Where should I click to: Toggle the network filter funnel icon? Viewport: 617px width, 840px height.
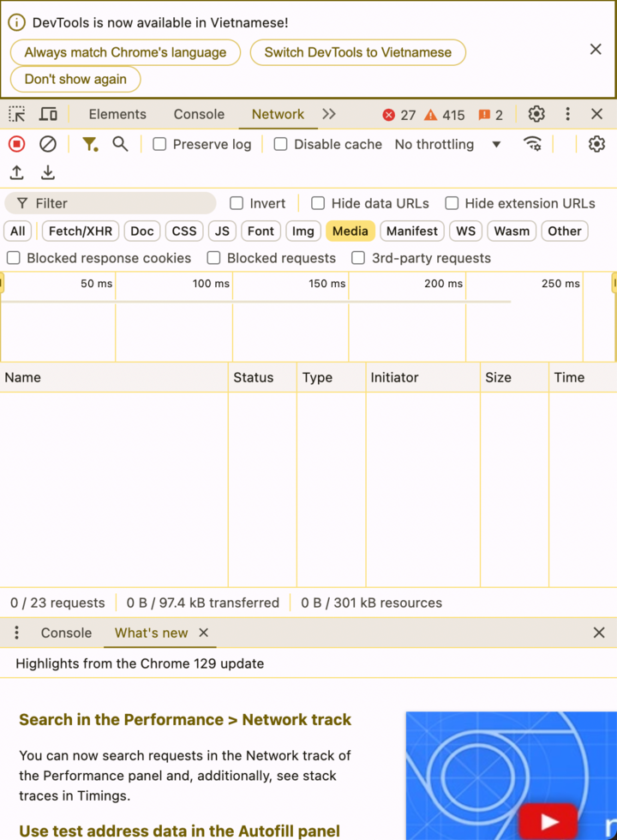click(x=90, y=144)
